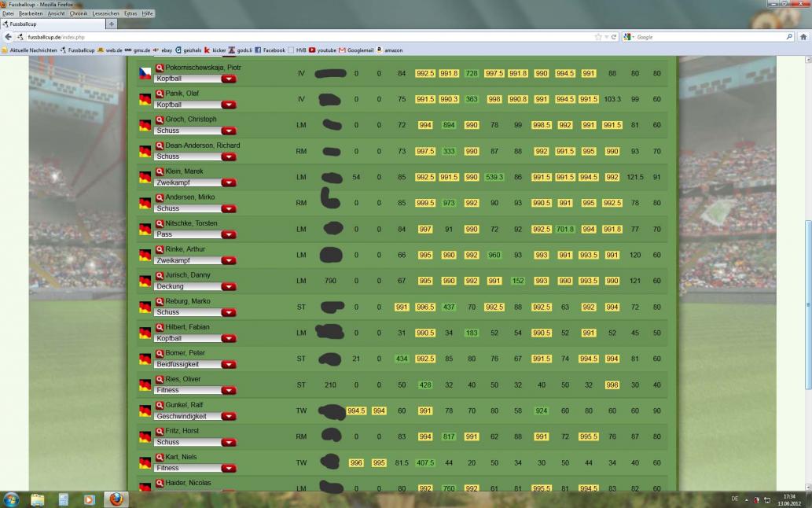Open player details magnifier for Klein, Marek

[x=160, y=171]
